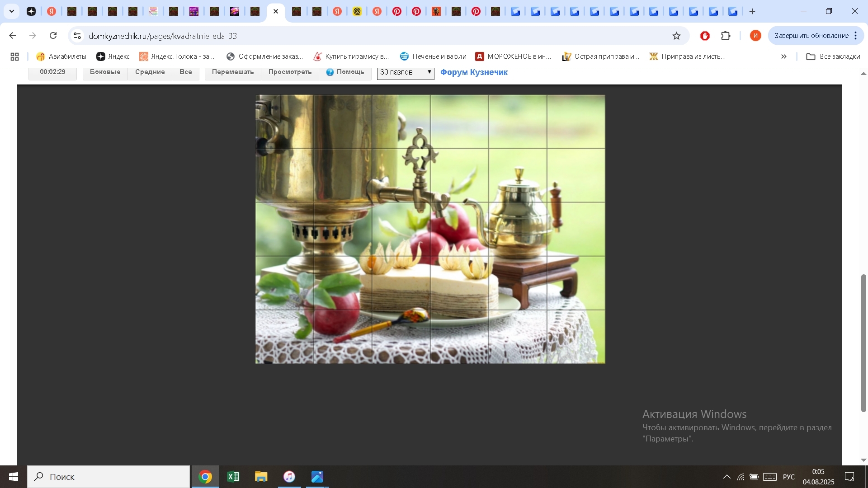Follow the Форум Кузнечик link
868x488 pixels.
tap(474, 72)
